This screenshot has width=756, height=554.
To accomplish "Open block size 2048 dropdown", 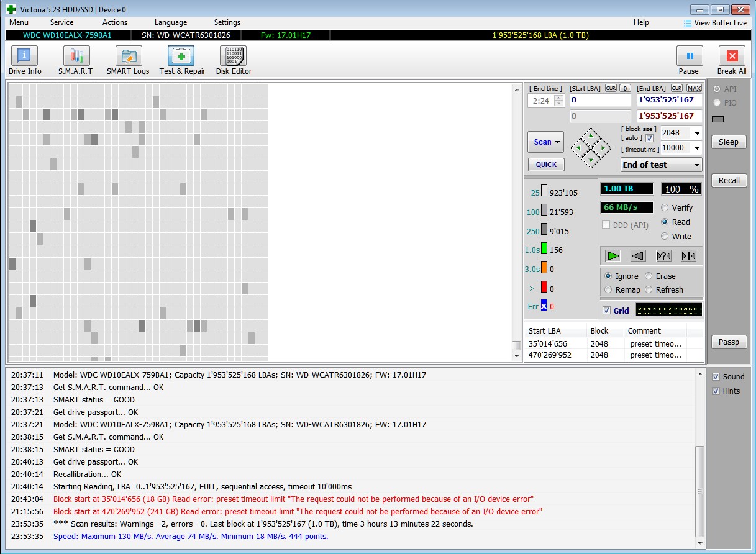I will coord(697,133).
